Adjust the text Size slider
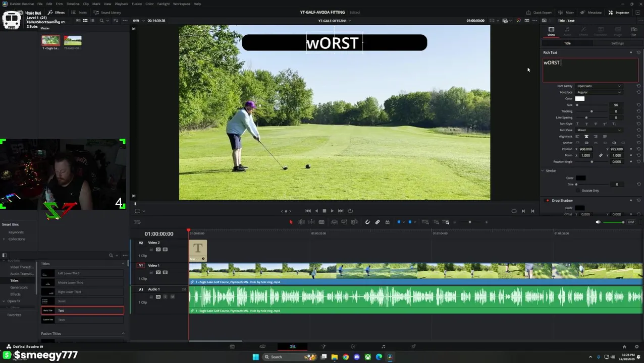Screen dimensions: 644x363 (x=577, y=105)
